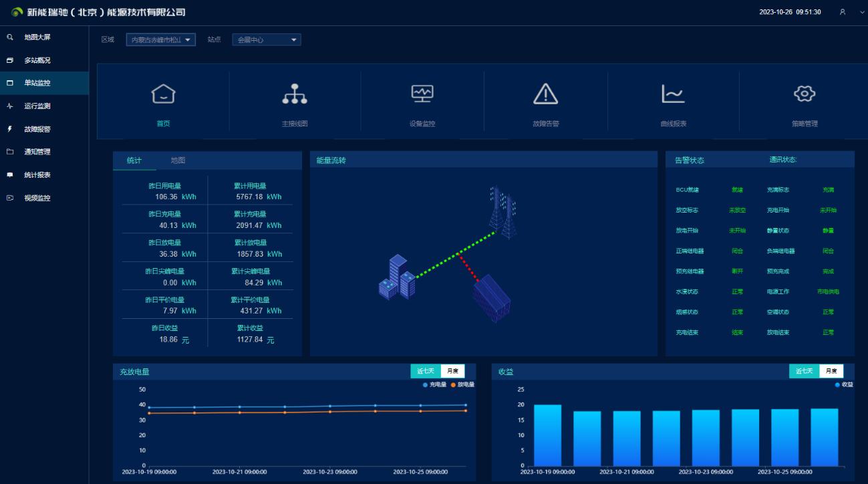Click the first bar in the 收益 chart

pos(547,435)
